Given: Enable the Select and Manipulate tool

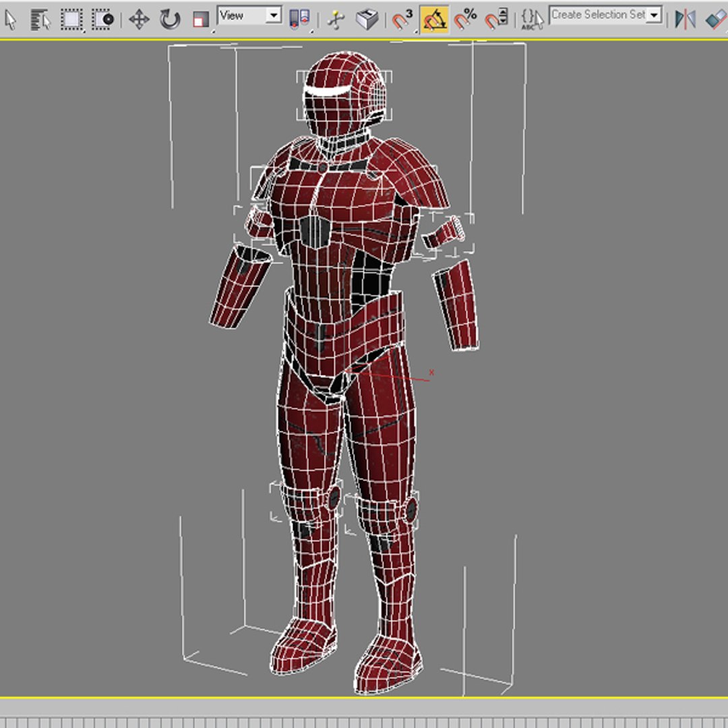Looking at the screenshot, I should (335, 20).
